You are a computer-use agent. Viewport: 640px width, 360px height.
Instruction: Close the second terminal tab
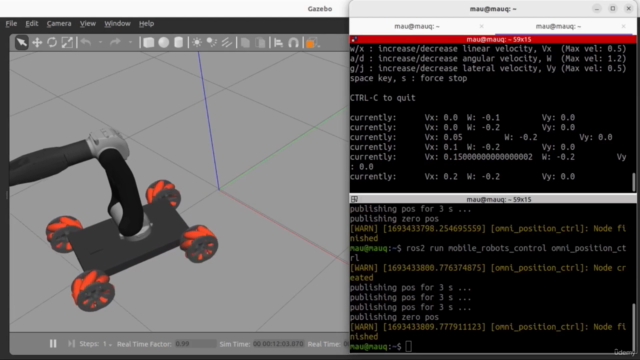(623, 27)
